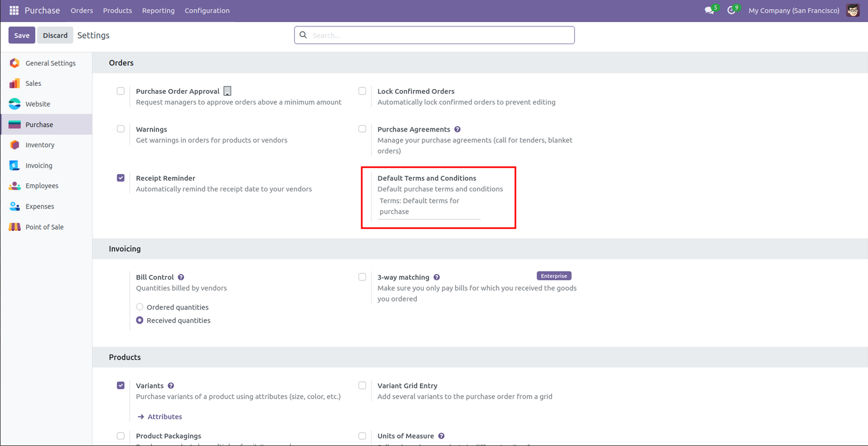This screenshot has height=446, width=868.
Task: Click the Purchase card icon in sidebar
Action: coord(15,125)
